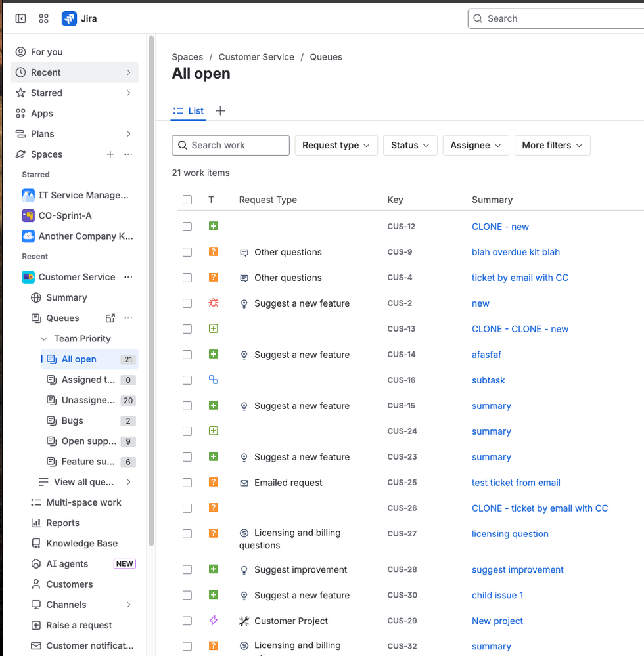
Task: Open Knowledge Base in sidebar
Action: pyautogui.click(x=81, y=543)
